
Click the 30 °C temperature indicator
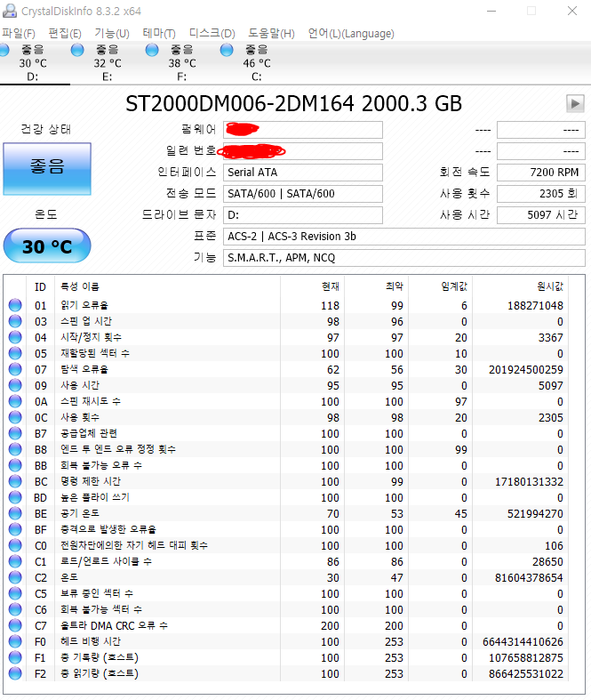pyautogui.click(x=47, y=246)
